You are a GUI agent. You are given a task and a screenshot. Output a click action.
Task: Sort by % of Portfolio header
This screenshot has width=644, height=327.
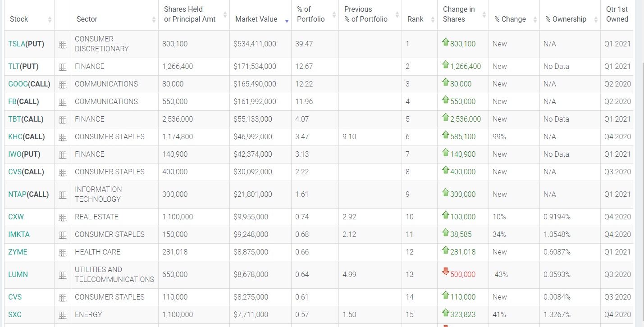point(315,15)
